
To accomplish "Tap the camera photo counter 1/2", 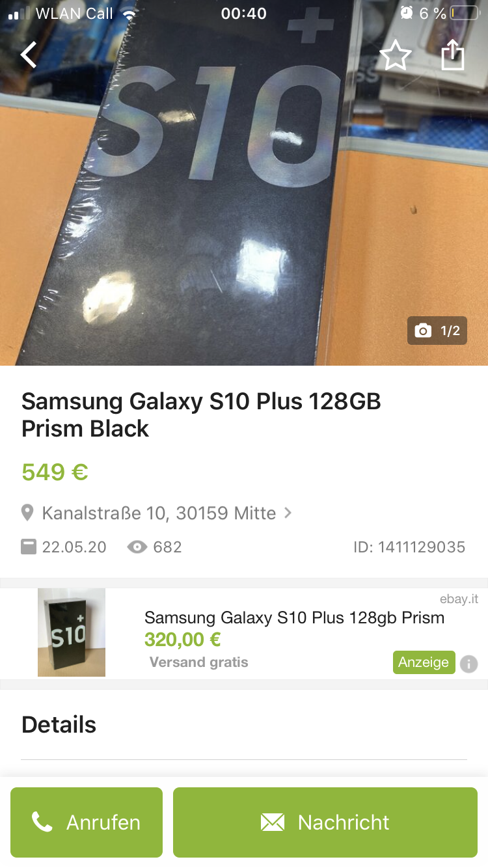I will (x=437, y=331).
